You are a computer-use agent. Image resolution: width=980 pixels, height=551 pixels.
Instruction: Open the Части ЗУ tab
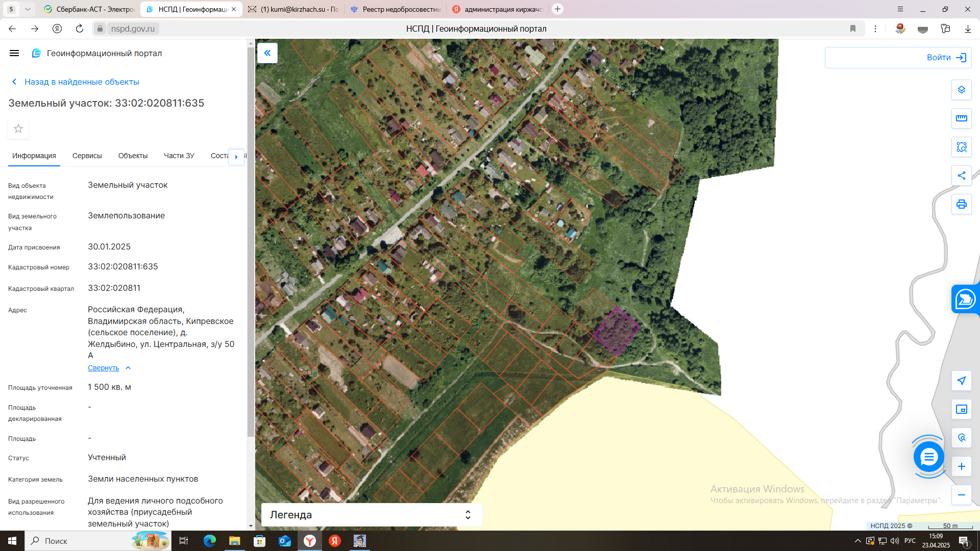point(179,156)
